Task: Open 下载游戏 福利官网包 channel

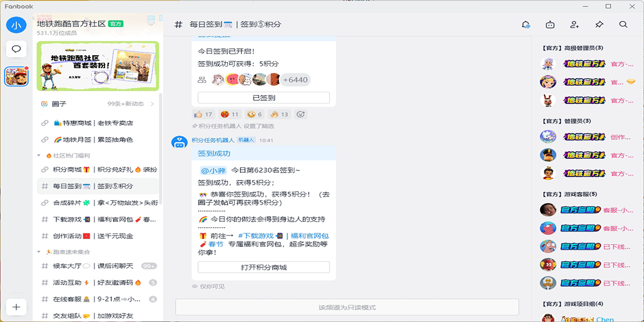Action: click(x=97, y=219)
